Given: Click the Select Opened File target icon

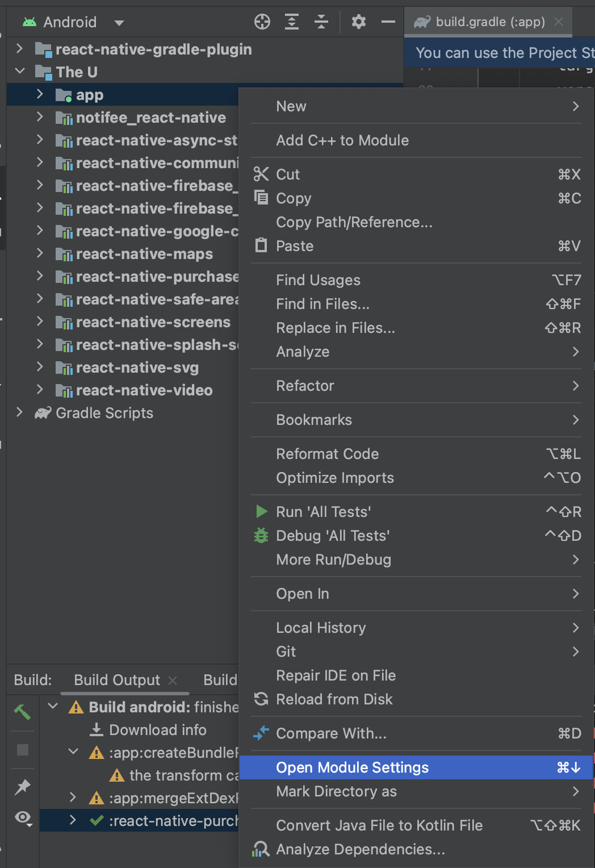Looking at the screenshot, I should point(262,22).
